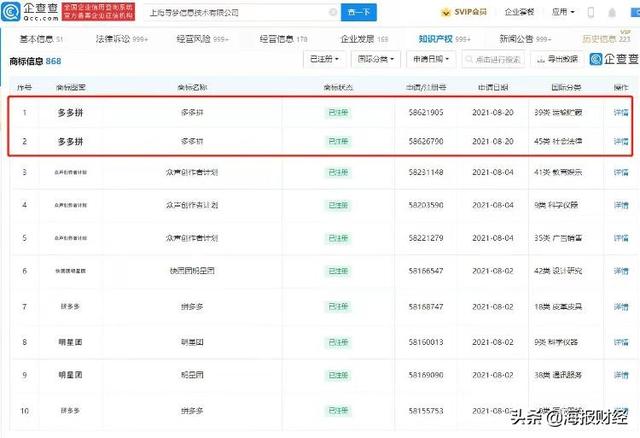Viewport: 640px width, 438px height.
Task: Open the bell notifications icon
Action: tap(612, 13)
